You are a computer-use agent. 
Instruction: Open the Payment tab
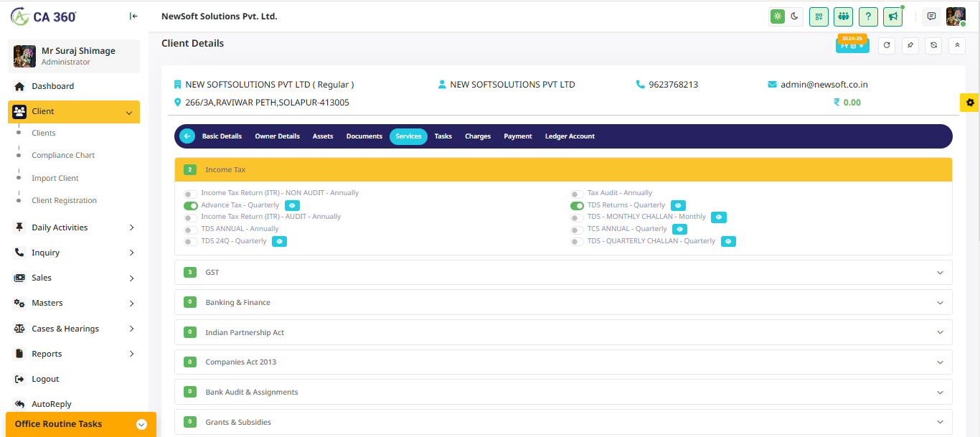point(518,136)
